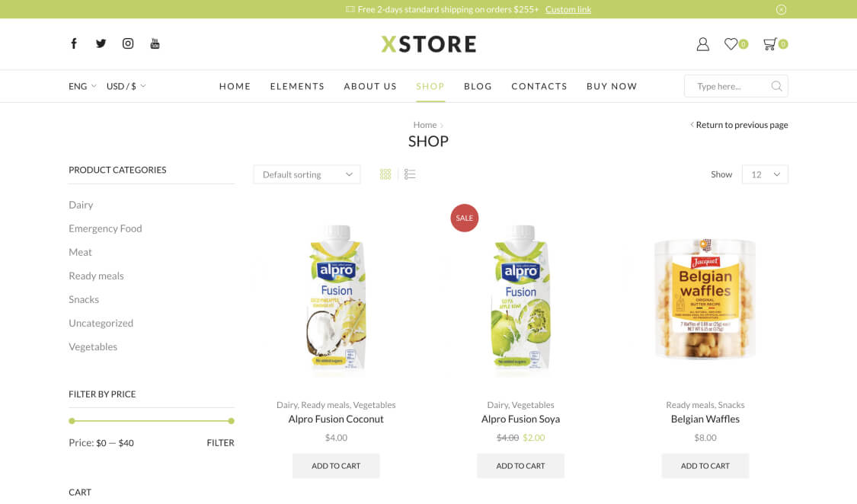Open the user account icon

[703, 44]
